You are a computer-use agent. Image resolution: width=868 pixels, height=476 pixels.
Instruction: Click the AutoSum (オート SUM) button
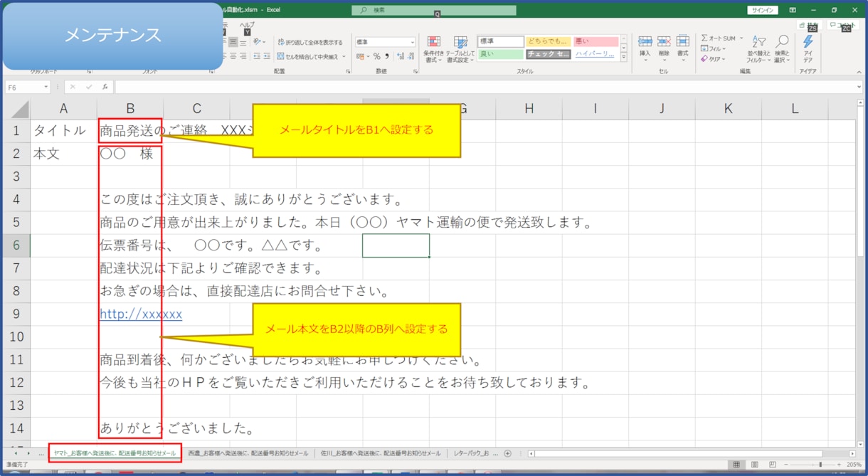[717, 38]
